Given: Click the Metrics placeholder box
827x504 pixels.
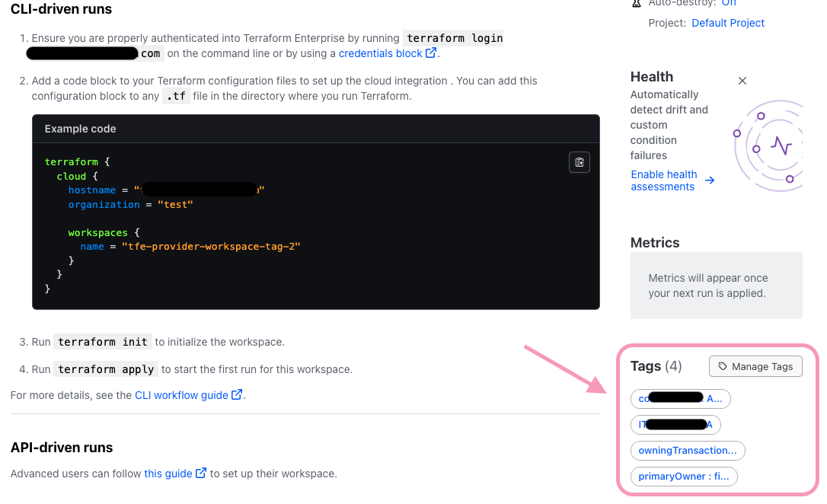Looking at the screenshot, I should pos(716,285).
